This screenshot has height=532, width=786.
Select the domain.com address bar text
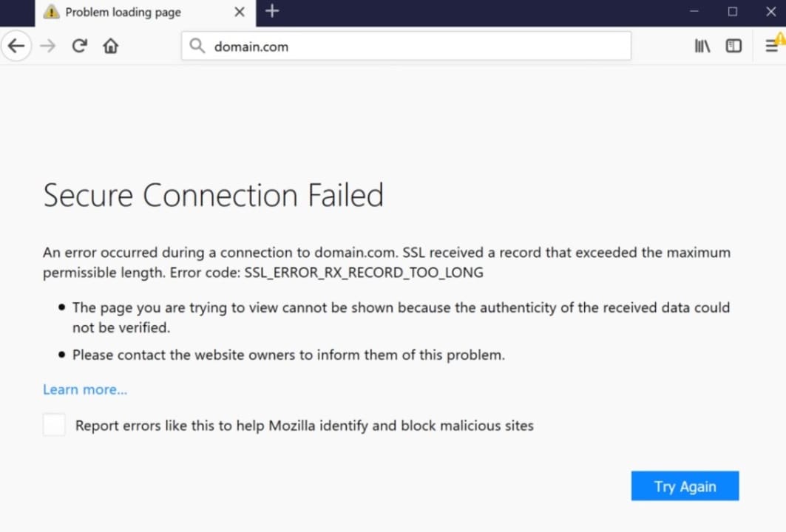(x=250, y=46)
